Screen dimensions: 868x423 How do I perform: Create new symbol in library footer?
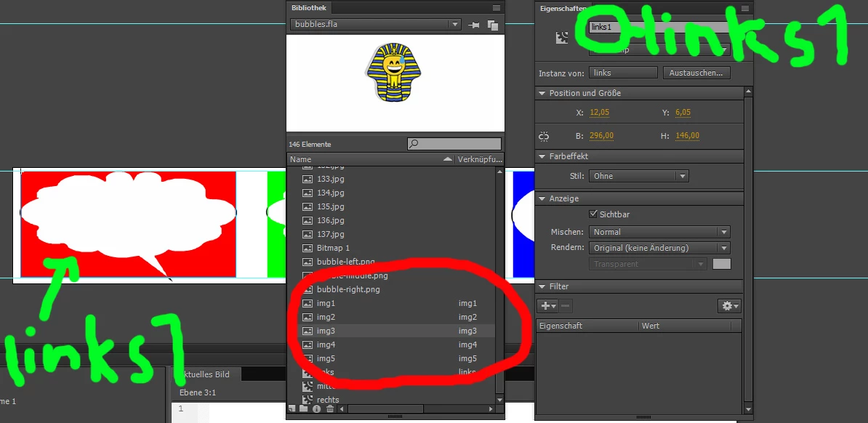tap(292, 408)
